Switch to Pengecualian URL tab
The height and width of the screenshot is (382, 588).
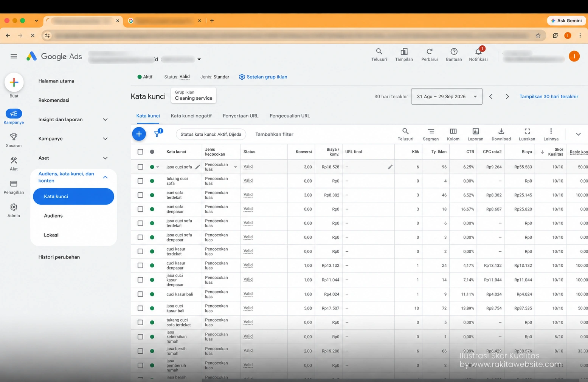(x=290, y=116)
